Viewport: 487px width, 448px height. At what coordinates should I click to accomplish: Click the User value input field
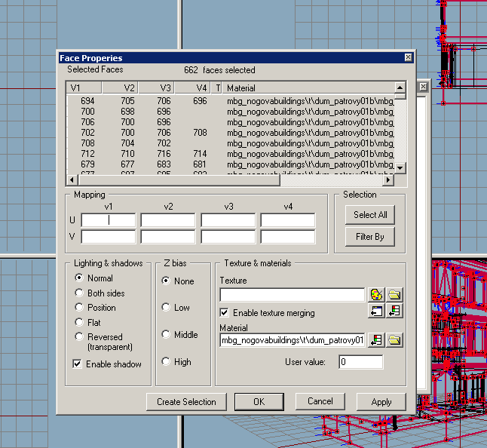point(360,363)
